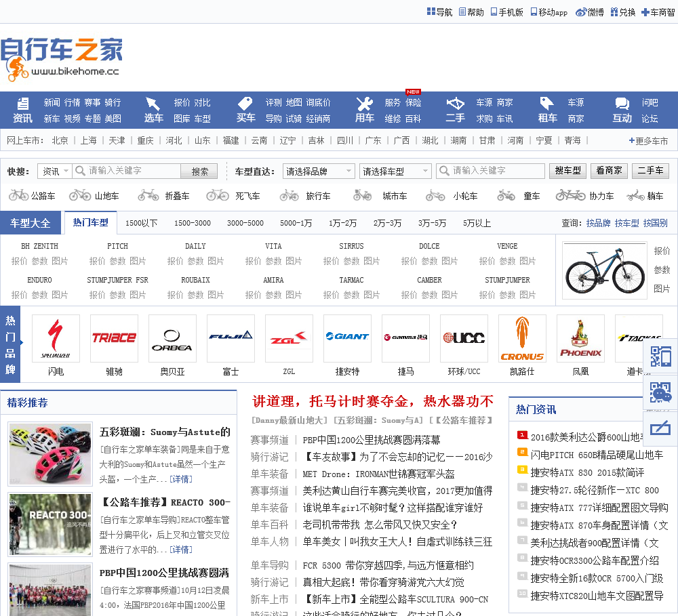Open the 按品牌 query link
The image size is (678, 616).
598,223
